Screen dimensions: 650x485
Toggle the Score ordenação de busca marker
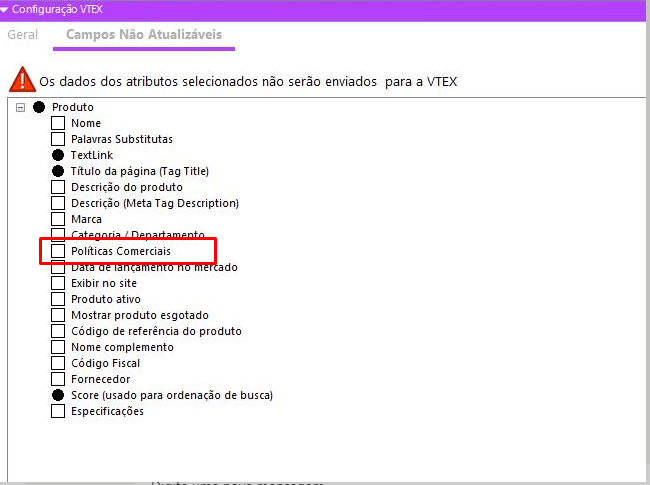tap(58, 395)
